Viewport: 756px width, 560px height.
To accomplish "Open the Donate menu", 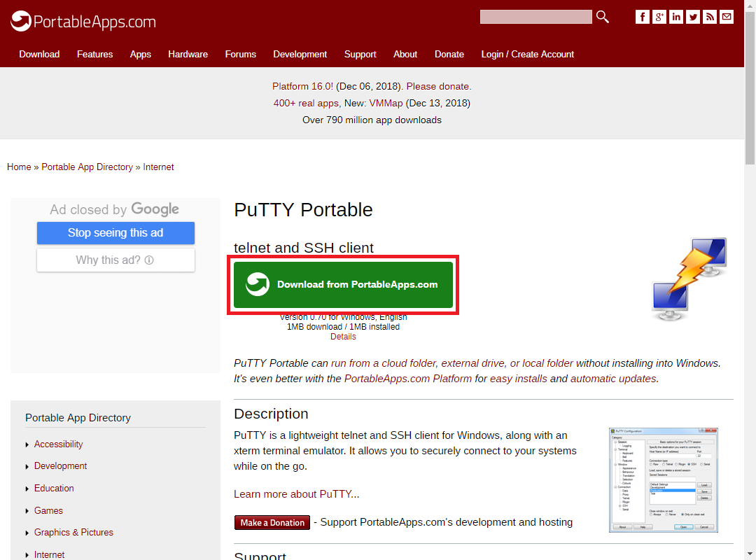I will tap(449, 54).
